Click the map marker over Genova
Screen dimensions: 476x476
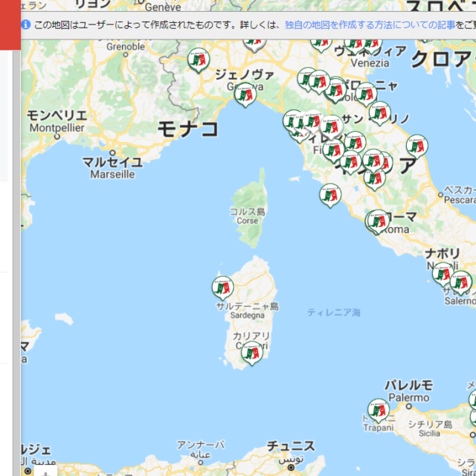pyautogui.click(x=245, y=94)
